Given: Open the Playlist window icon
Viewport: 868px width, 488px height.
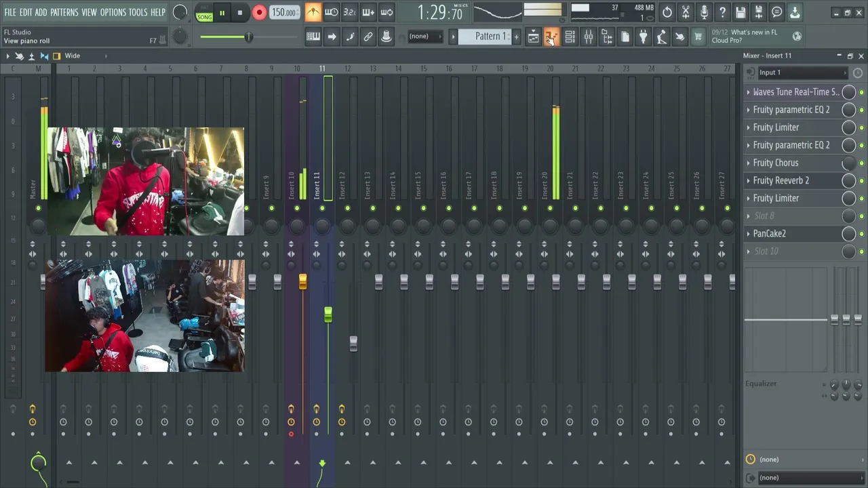Looking at the screenshot, I should pyautogui.click(x=534, y=37).
